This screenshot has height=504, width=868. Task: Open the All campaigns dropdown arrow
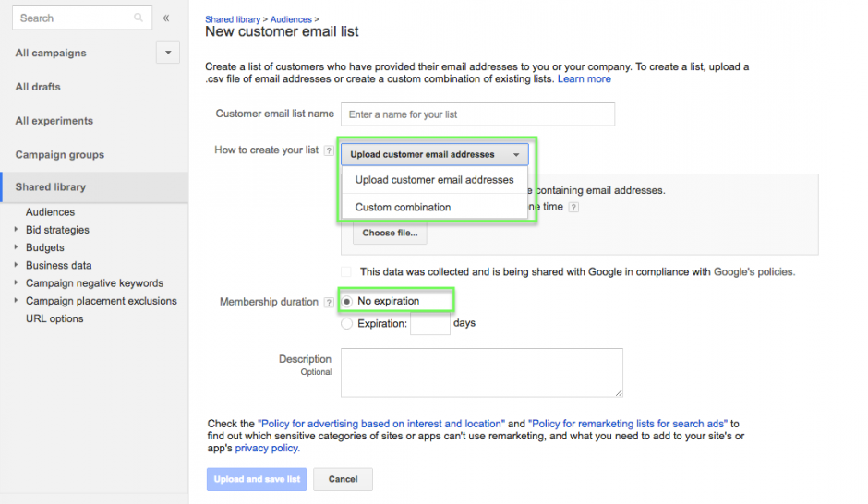tap(168, 53)
